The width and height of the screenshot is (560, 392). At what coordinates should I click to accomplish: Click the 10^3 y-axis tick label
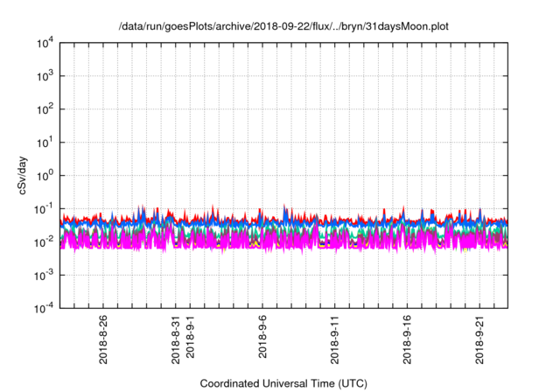tap(45, 76)
